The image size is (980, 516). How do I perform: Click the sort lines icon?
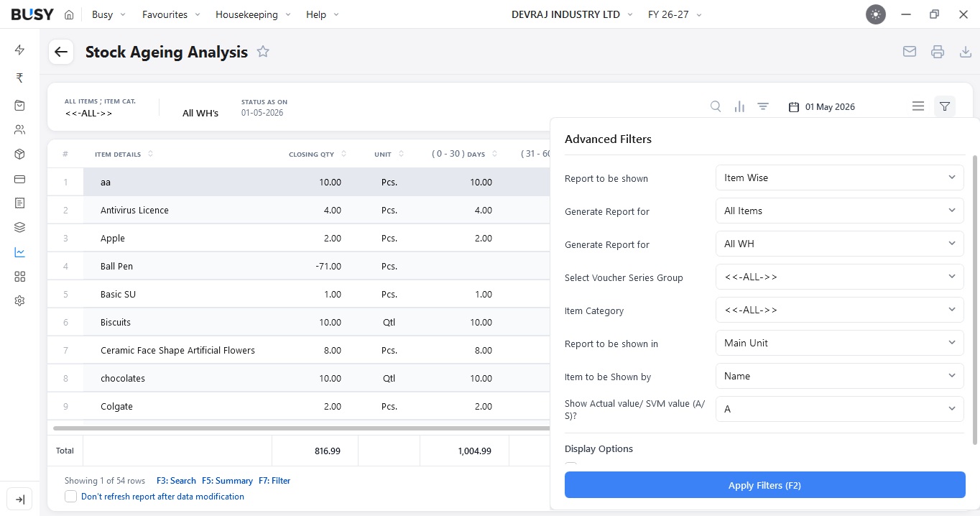click(763, 106)
